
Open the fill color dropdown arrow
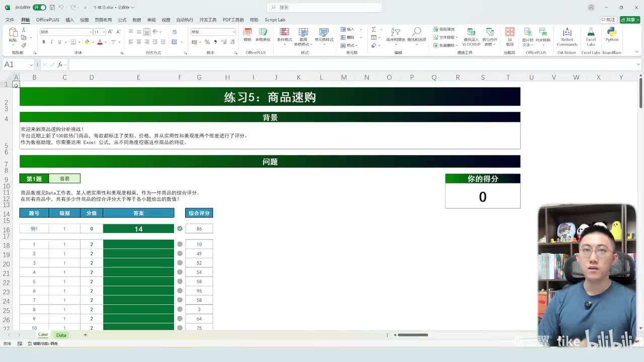[x=93, y=42]
